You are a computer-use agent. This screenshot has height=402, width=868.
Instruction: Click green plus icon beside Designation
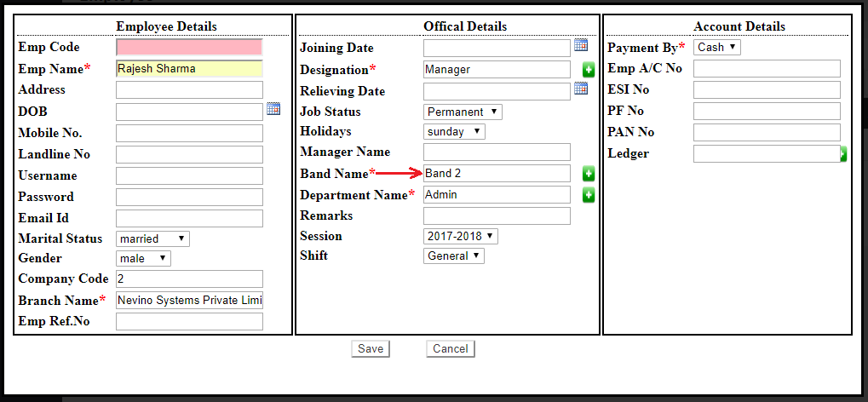tap(589, 70)
